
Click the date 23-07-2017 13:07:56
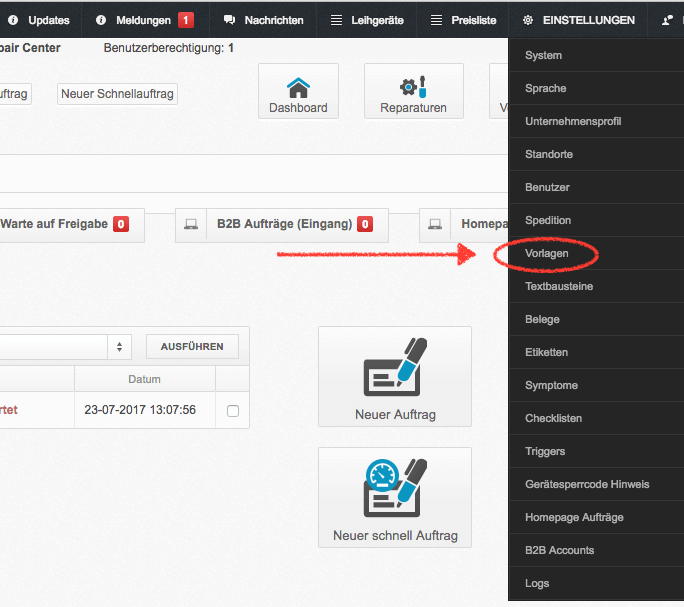[140, 410]
